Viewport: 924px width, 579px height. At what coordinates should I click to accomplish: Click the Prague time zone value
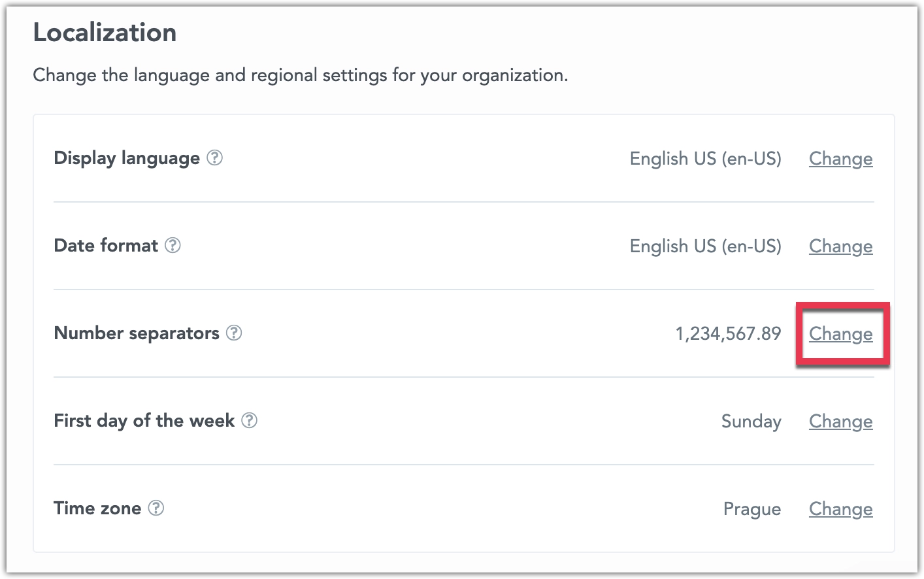point(752,508)
